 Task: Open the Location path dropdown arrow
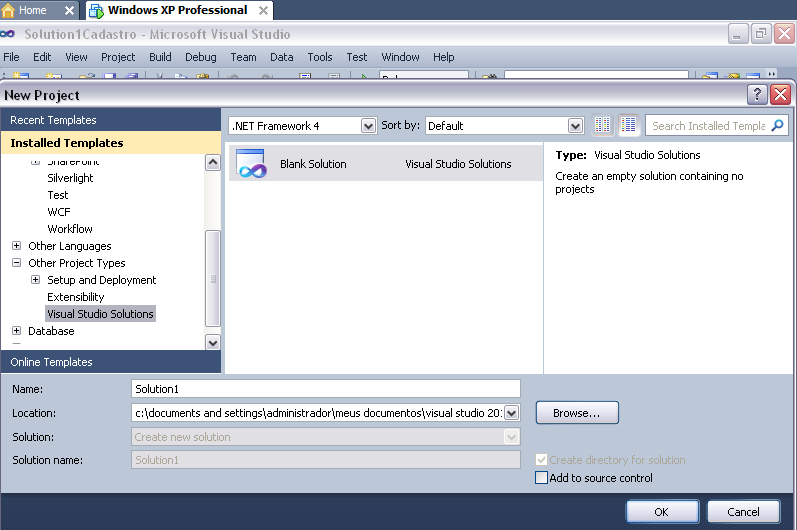click(x=511, y=413)
